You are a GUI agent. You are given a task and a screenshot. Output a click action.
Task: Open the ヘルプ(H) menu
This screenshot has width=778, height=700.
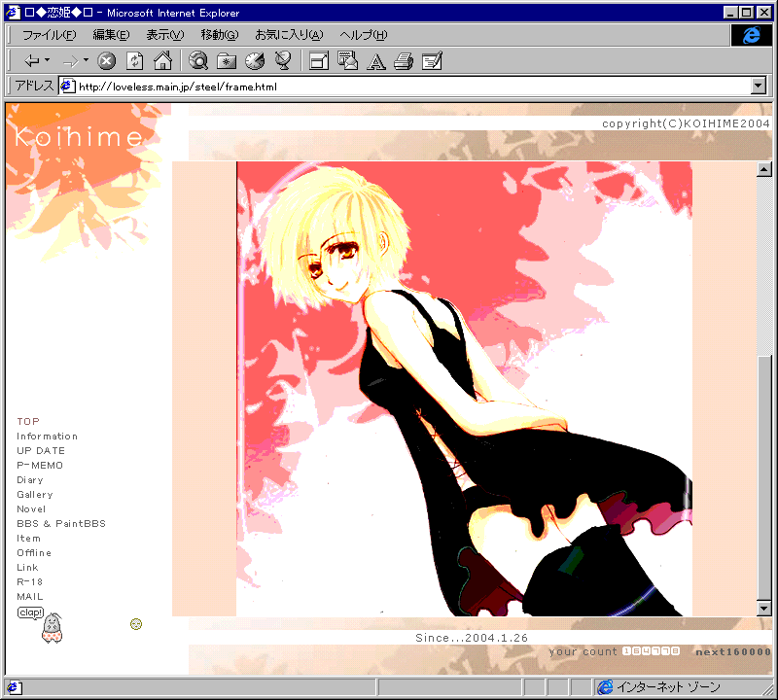click(364, 35)
